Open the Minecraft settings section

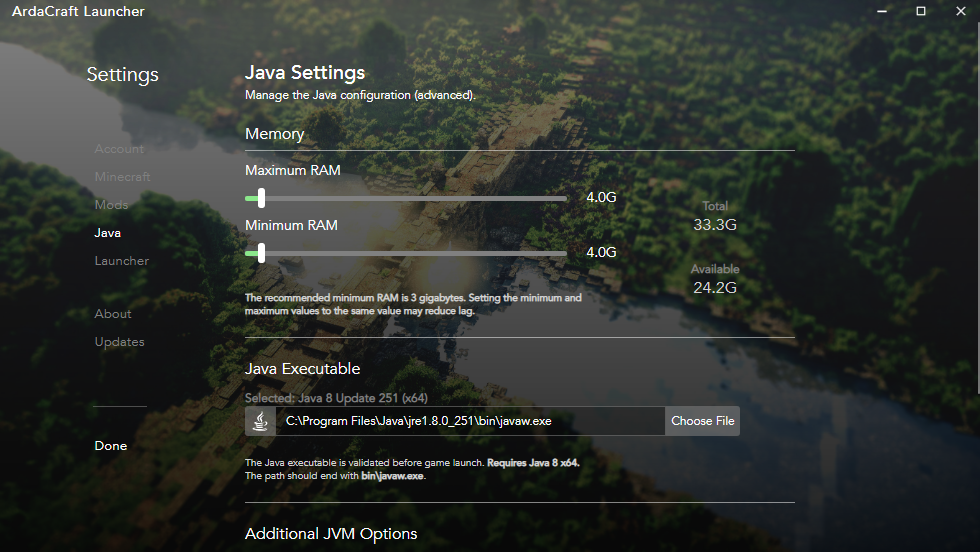point(122,177)
